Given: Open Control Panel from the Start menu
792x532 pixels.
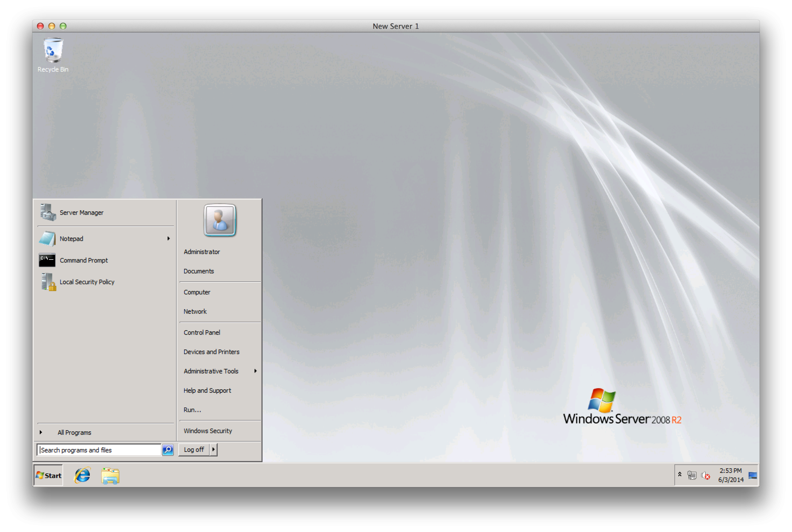Looking at the screenshot, I should [201, 332].
